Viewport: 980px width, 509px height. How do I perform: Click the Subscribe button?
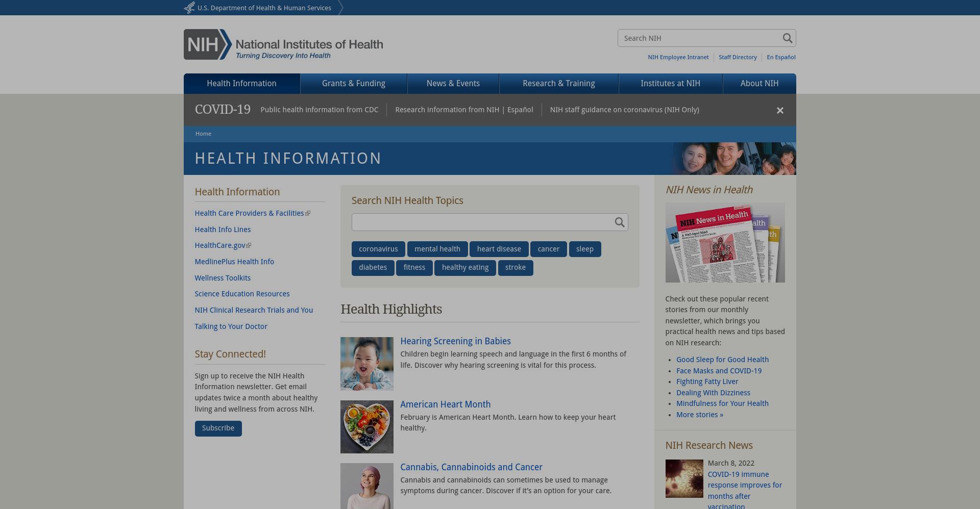[218, 428]
